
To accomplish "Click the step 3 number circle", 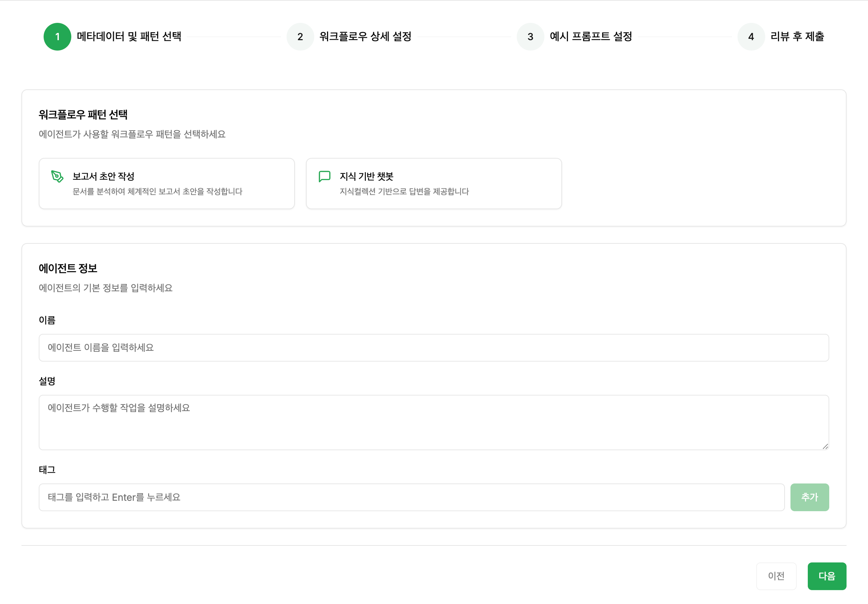I will (x=530, y=37).
